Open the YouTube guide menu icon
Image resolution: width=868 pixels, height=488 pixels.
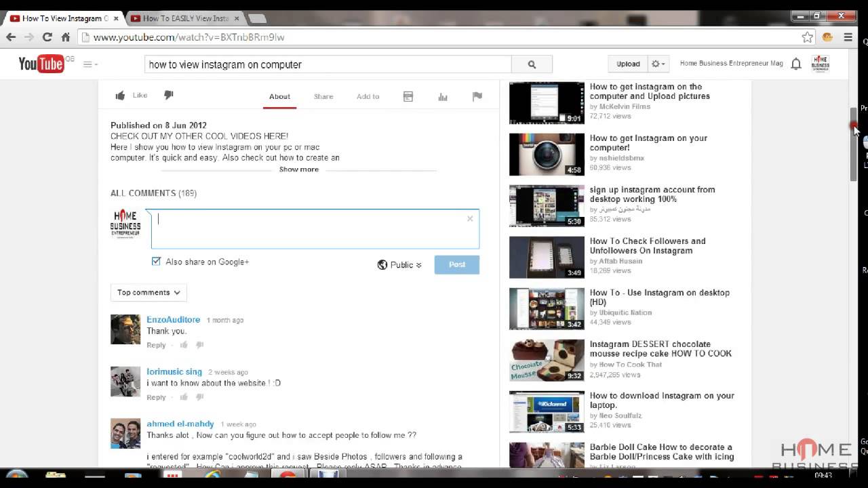pos(90,64)
